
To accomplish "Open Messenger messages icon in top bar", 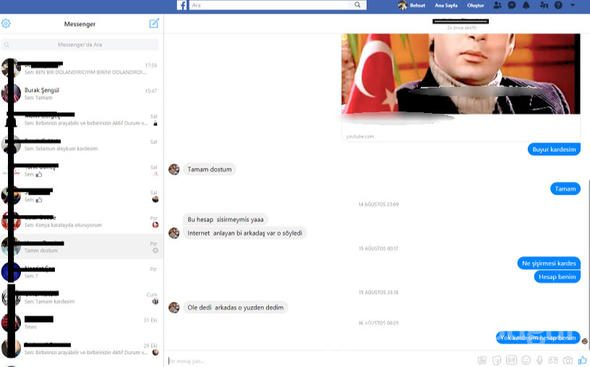I will point(512,5).
